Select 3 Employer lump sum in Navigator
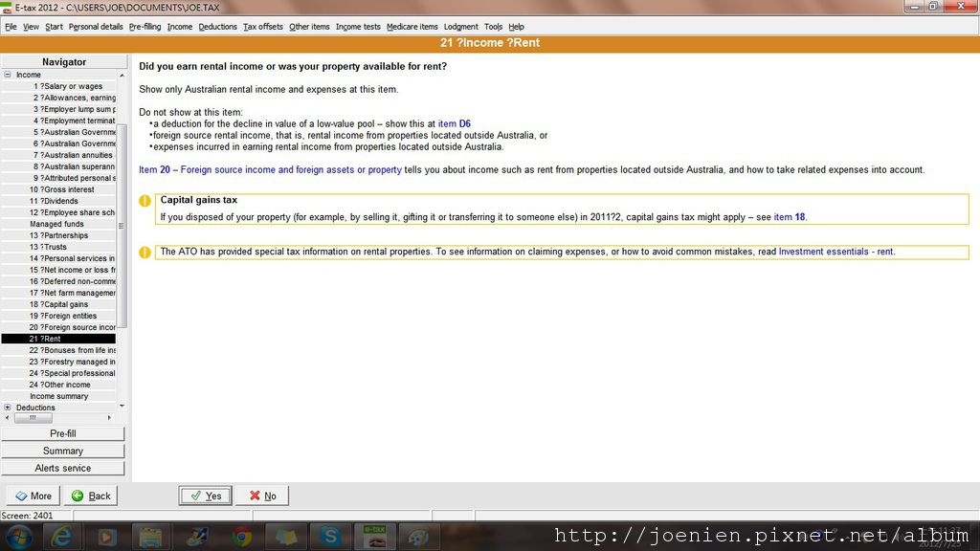The width and height of the screenshot is (980, 551). point(75,109)
